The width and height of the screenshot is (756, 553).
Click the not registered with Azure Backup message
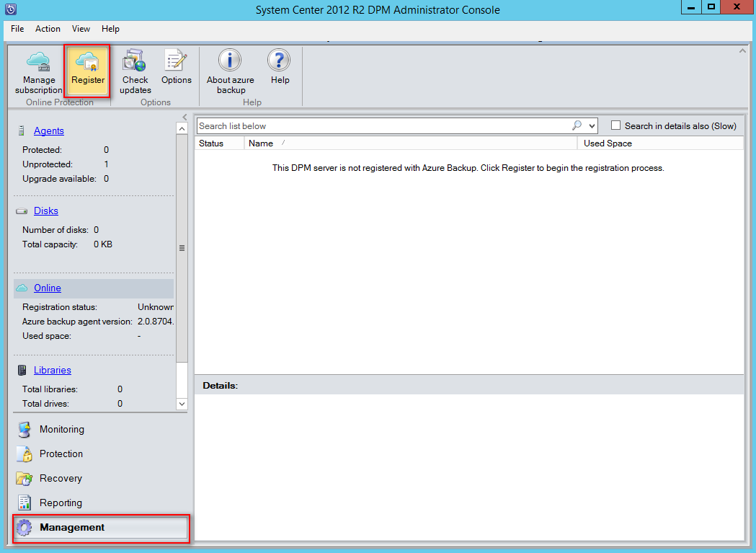[x=468, y=168]
